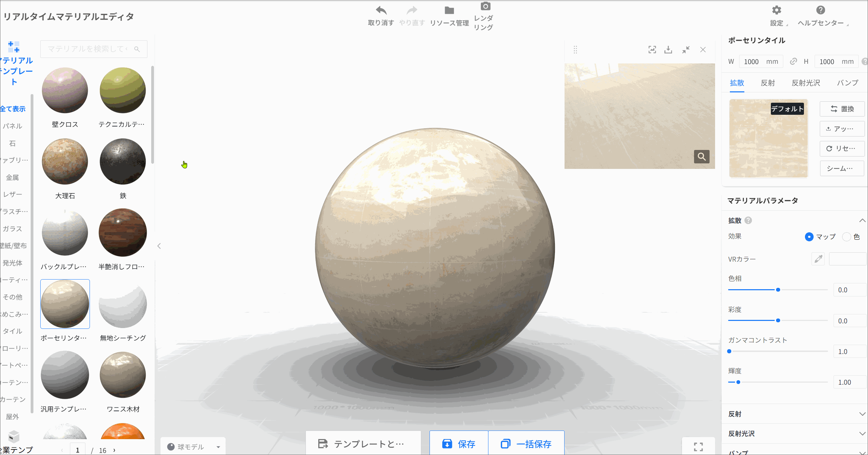Click the デフォルト diffuse texture thumbnail
Image resolution: width=868 pixels, height=455 pixels.
[768, 138]
